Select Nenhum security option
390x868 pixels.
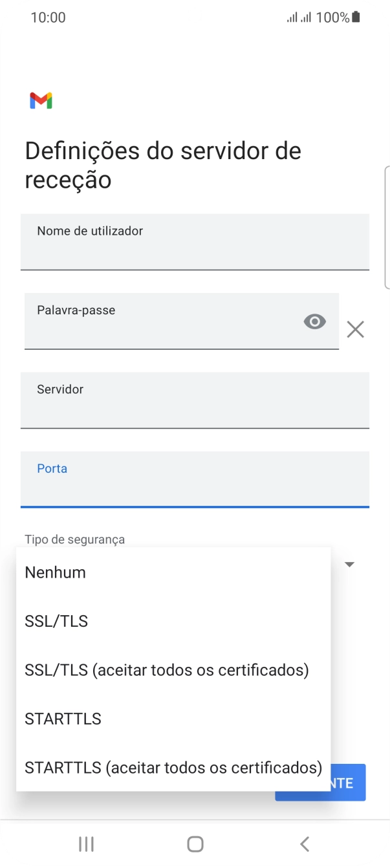tap(54, 572)
